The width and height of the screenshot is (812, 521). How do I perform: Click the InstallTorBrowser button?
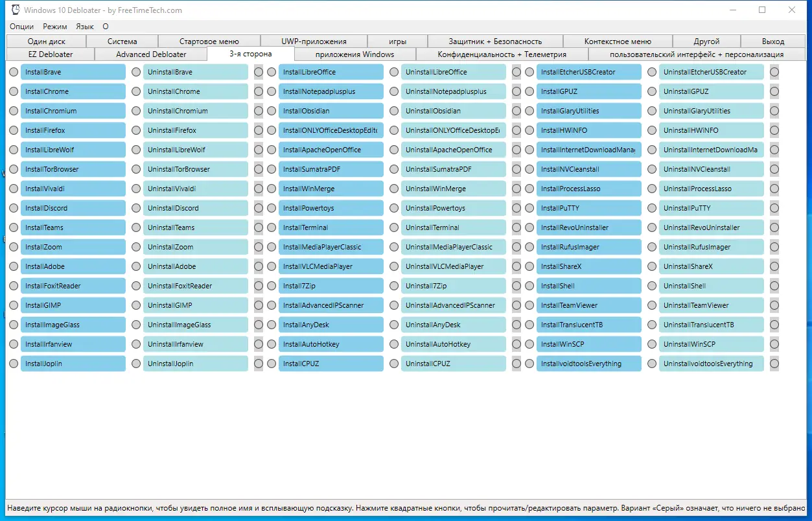[73, 169]
